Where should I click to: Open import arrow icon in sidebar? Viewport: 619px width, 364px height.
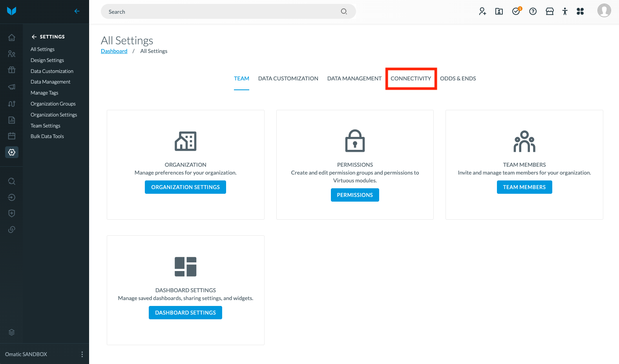[x=12, y=197]
